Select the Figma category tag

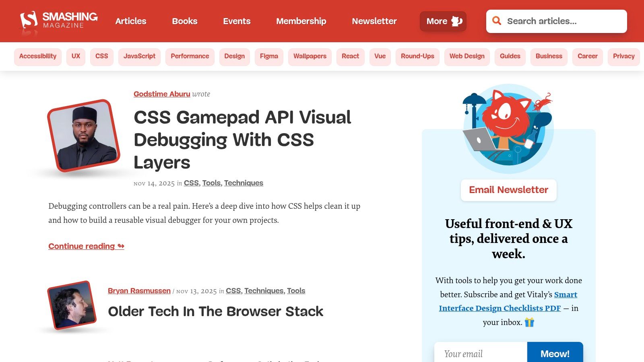click(x=269, y=57)
